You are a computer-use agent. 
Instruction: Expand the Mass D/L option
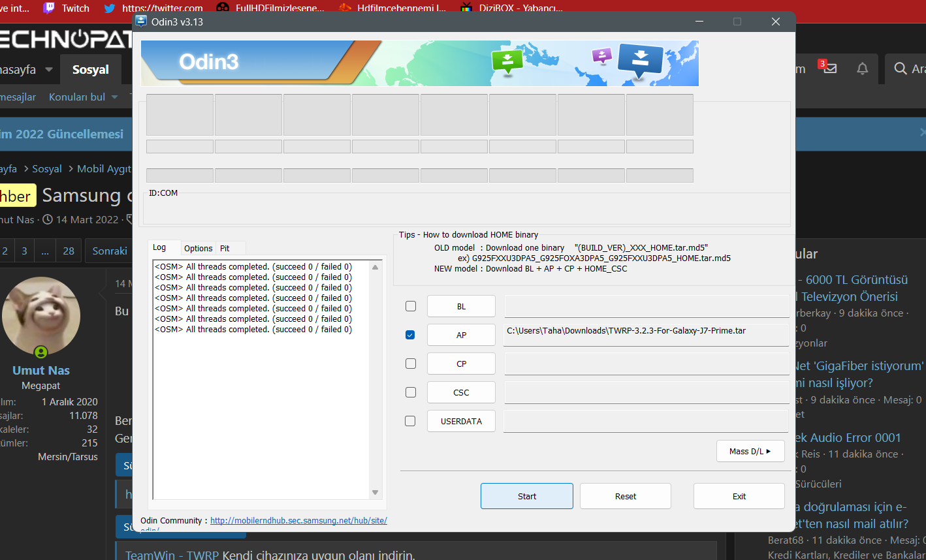(x=750, y=451)
